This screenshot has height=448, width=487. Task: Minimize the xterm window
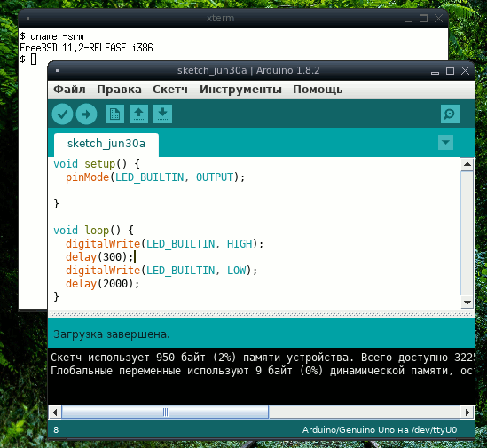[x=408, y=20]
